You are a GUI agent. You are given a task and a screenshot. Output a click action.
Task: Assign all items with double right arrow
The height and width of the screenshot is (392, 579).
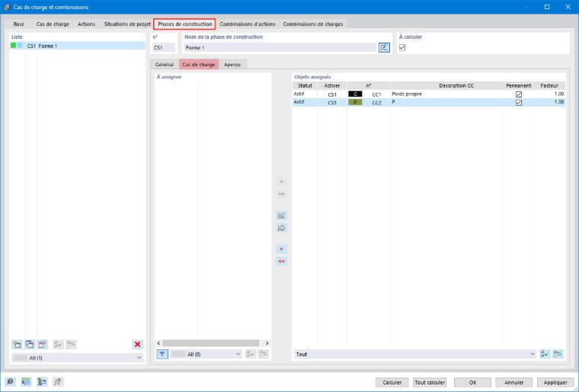(281, 194)
